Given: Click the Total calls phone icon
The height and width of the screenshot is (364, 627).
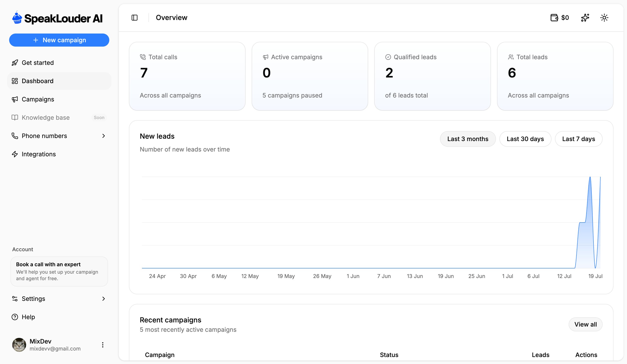Looking at the screenshot, I should pyautogui.click(x=143, y=57).
